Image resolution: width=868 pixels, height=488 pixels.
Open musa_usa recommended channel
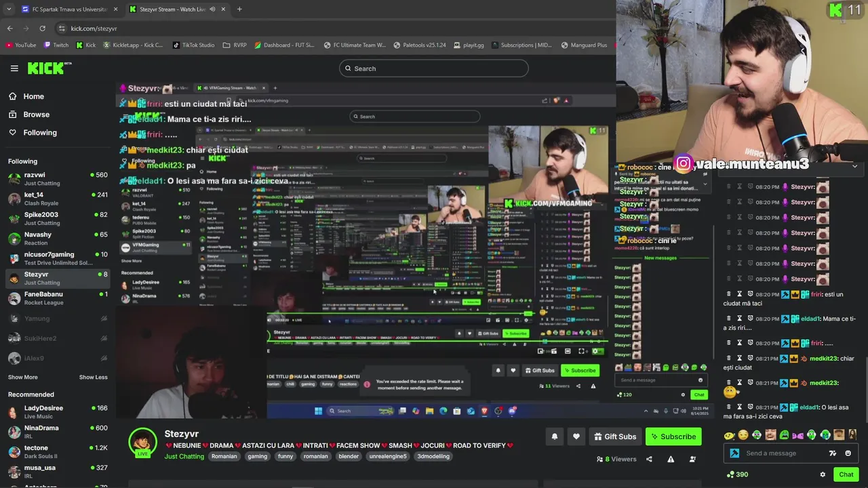pyautogui.click(x=58, y=471)
